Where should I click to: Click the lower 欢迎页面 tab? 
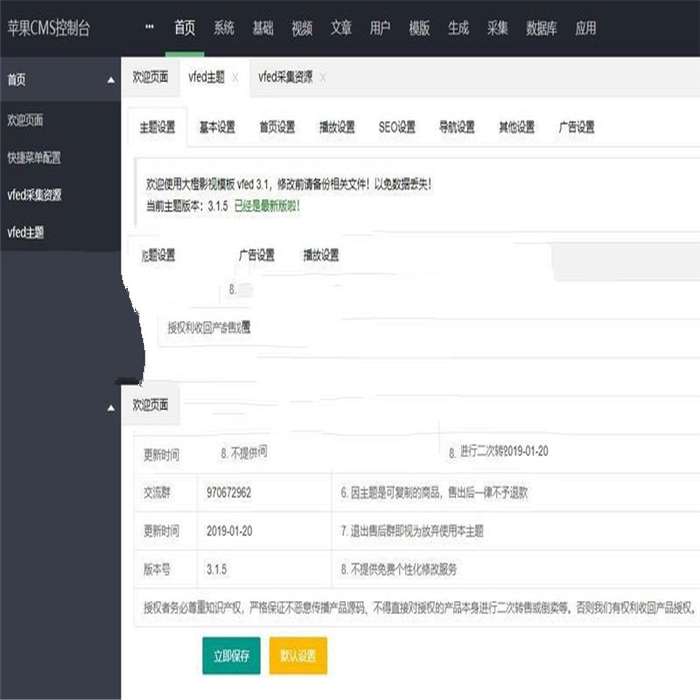[150, 405]
